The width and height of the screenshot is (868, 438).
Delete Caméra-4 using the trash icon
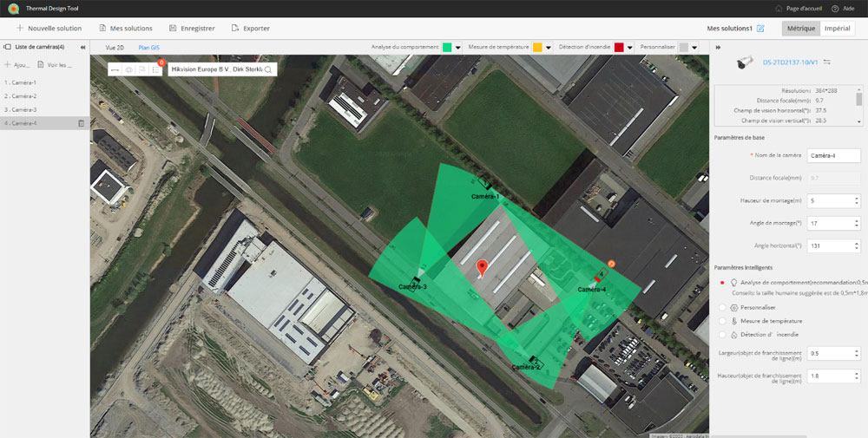[x=81, y=123]
